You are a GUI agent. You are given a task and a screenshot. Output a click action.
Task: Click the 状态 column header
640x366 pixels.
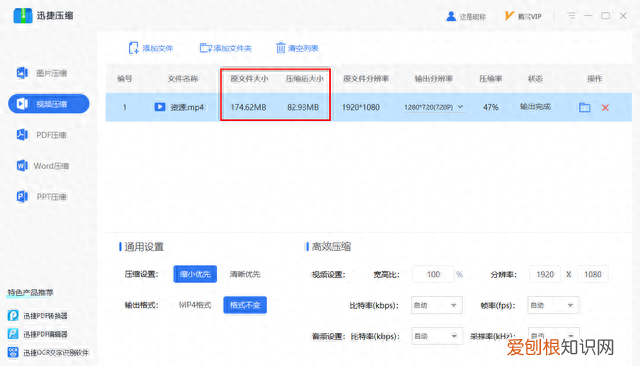pyautogui.click(x=535, y=79)
